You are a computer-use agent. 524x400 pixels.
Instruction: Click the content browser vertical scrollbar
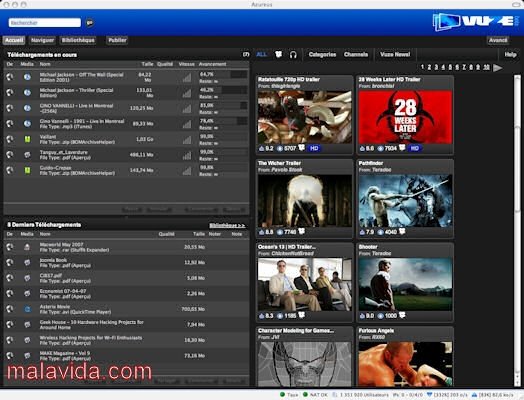coord(517,231)
